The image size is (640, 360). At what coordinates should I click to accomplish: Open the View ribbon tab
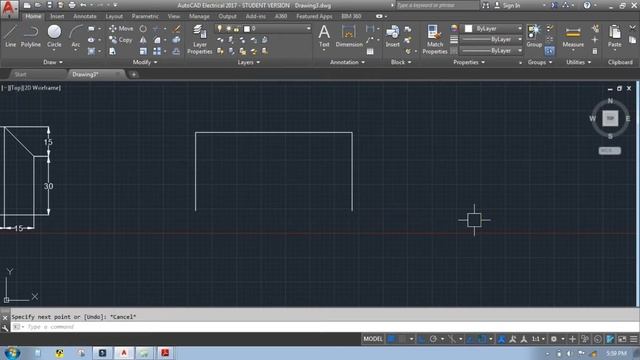[x=173, y=16]
